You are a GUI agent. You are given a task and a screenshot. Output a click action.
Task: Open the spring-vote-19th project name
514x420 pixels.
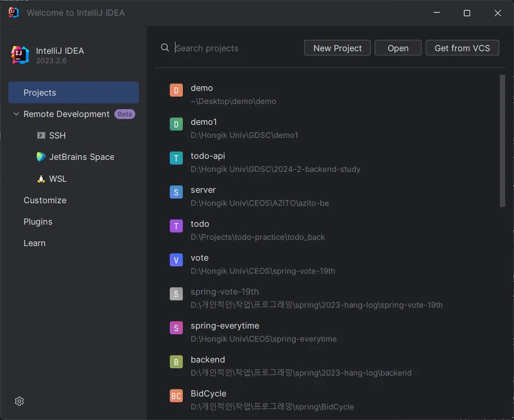pos(225,291)
